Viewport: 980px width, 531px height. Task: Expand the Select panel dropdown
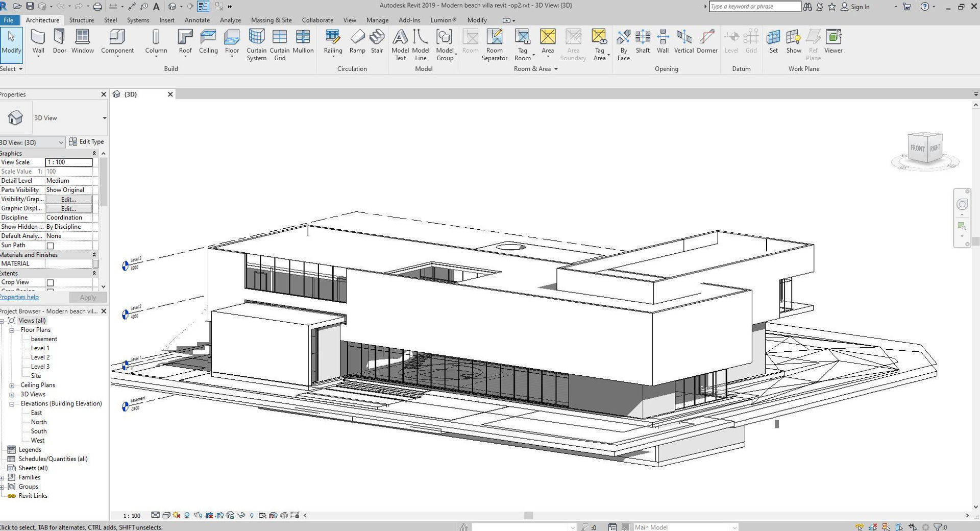(x=12, y=69)
